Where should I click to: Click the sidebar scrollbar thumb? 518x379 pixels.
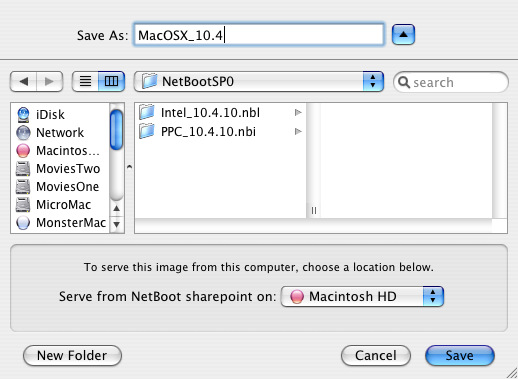tap(117, 130)
